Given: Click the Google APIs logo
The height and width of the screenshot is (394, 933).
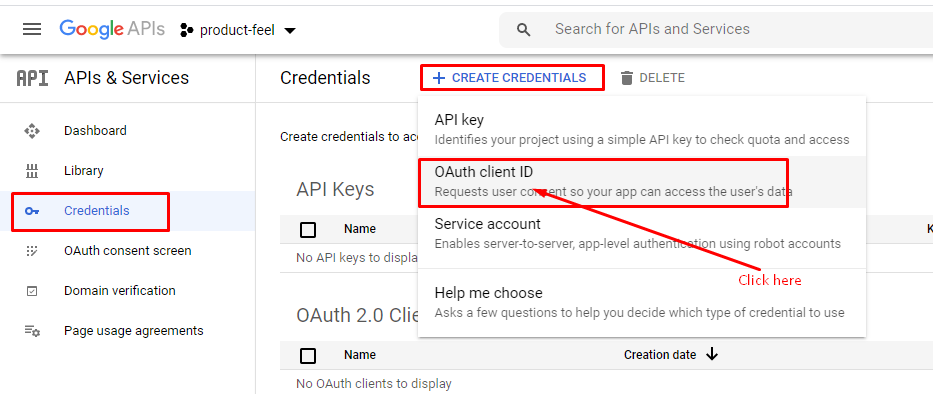Looking at the screenshot, I should point(112,29).
